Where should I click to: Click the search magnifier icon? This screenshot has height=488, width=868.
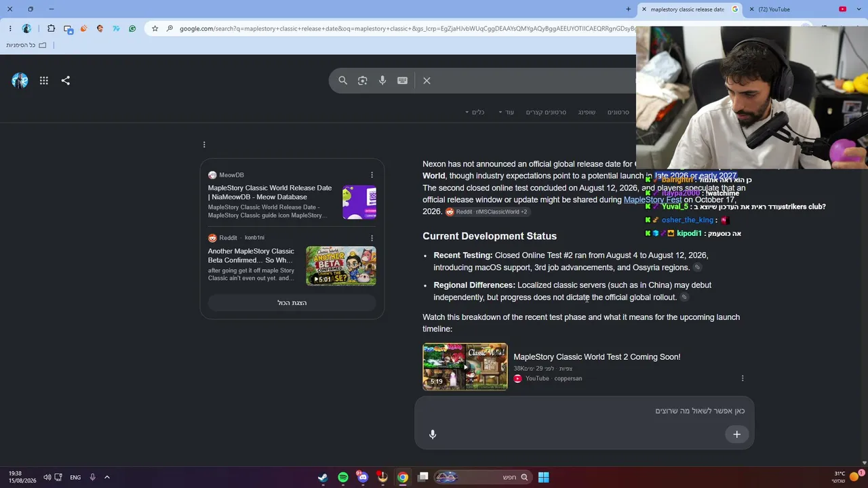click(343, 81)
